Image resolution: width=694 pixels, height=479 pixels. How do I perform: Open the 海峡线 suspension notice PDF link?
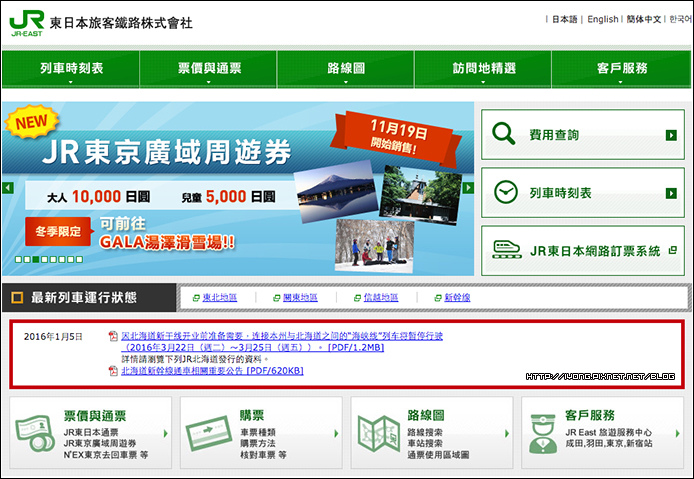pos(282,342)
